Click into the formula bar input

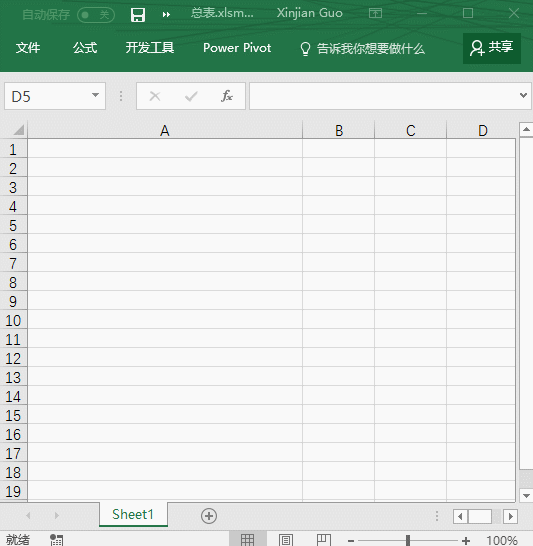pyautogui.click(x=383, y=96)
